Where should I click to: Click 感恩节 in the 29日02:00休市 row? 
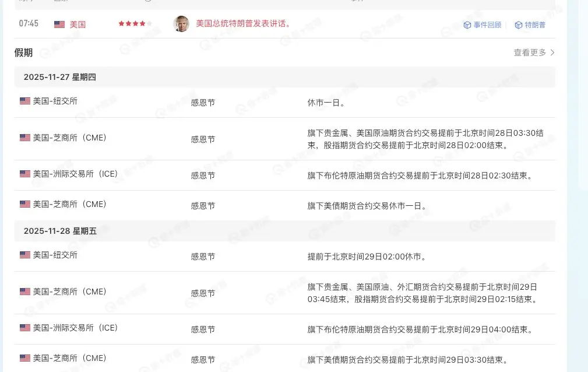click(203, 257)
